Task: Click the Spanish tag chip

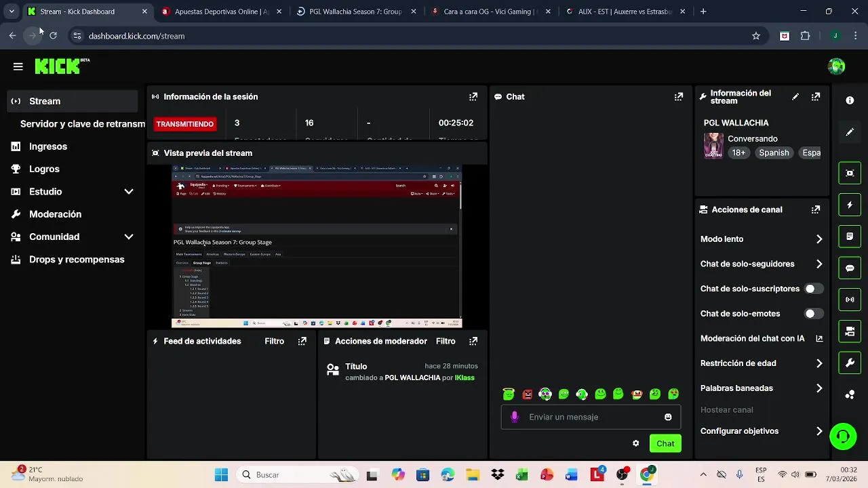Action: 774,153
